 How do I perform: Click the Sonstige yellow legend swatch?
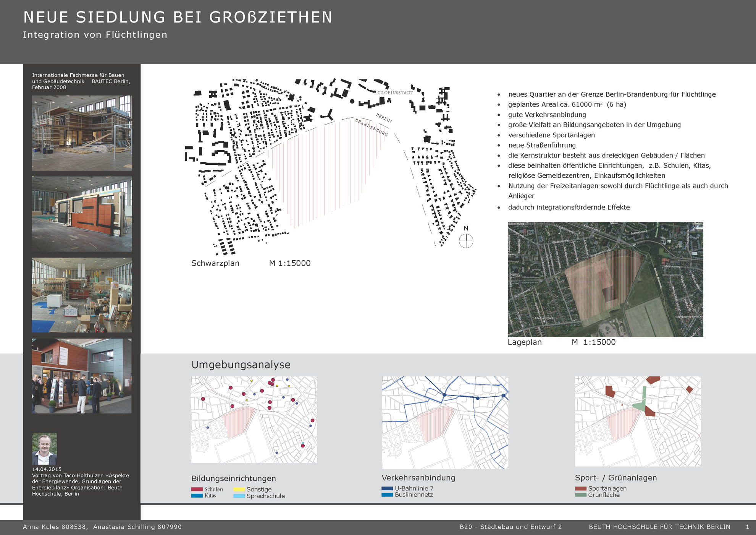(239, 489)
